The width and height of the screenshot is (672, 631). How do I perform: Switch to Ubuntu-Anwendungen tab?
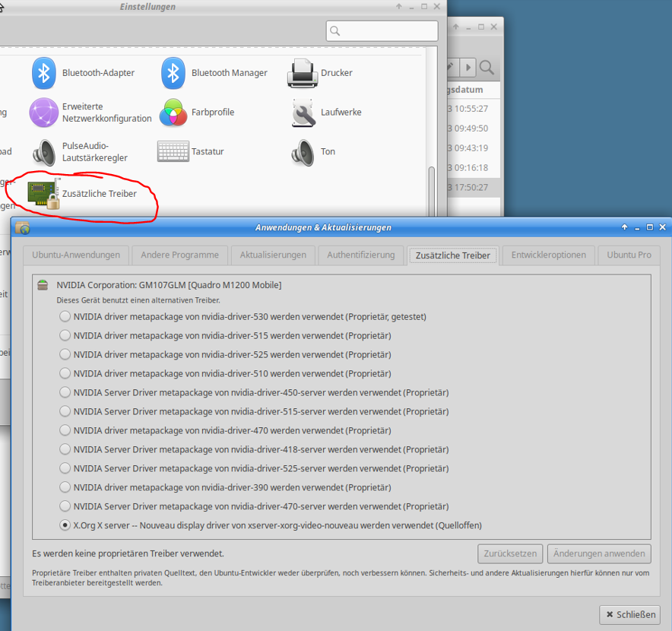[76, 255]
